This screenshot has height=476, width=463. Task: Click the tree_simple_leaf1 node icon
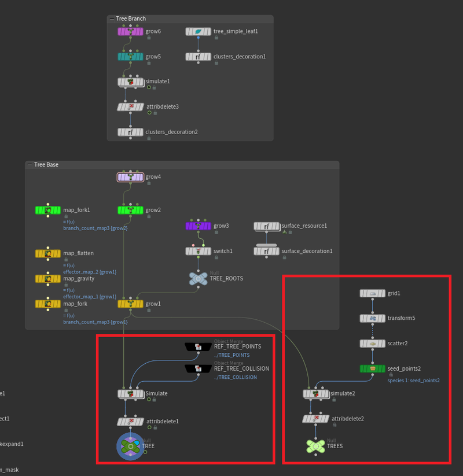click(x=198, y=31)
